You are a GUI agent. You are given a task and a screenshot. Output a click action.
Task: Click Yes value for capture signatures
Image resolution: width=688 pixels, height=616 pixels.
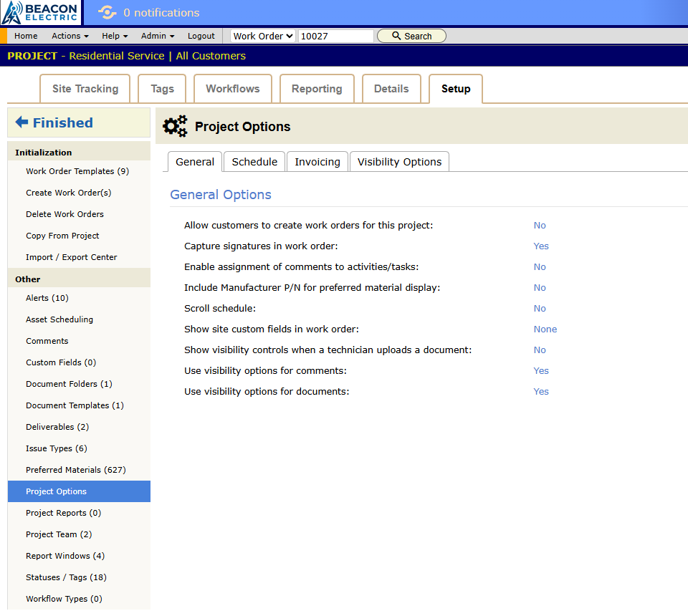coord(541,246)
